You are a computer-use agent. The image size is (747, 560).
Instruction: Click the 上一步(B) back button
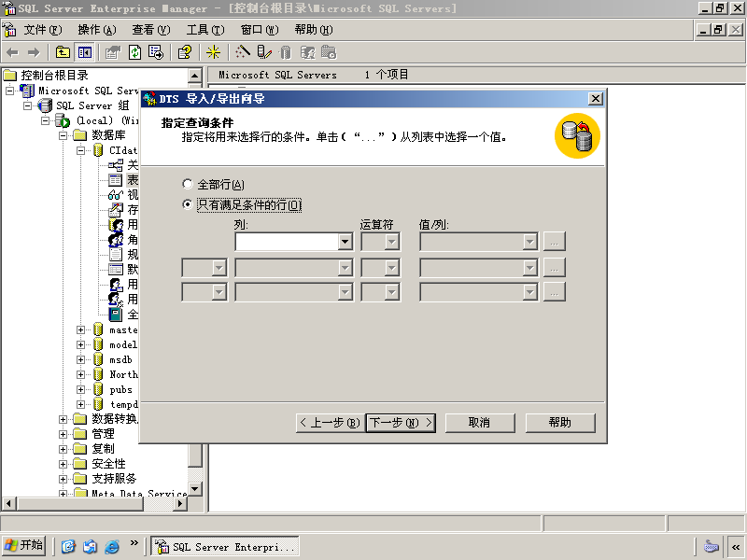[331, 423]
